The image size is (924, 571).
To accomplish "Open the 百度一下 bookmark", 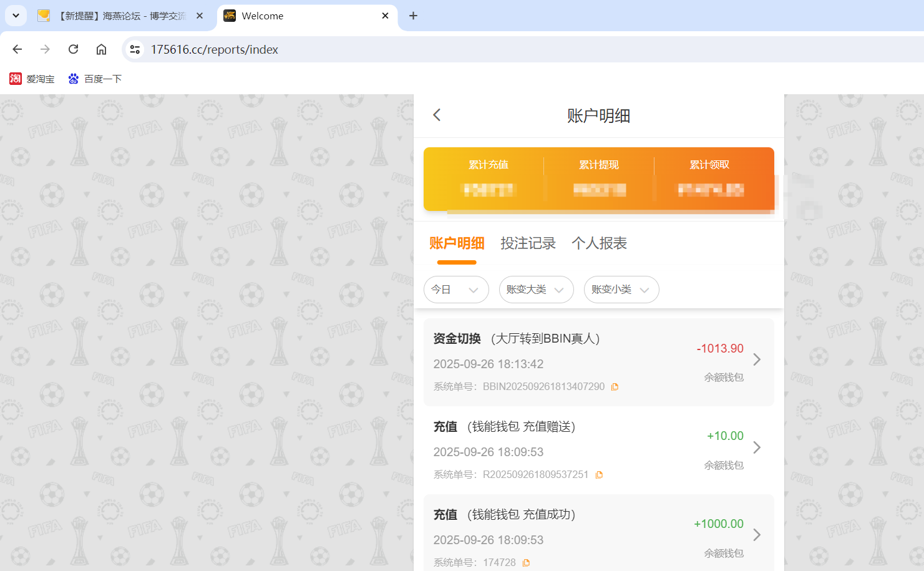I will point(95,79).
